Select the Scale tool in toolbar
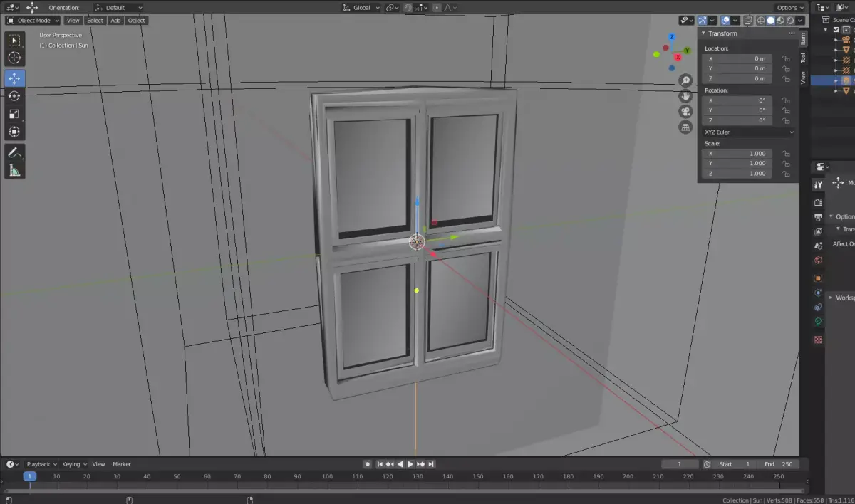 point(14,114)
